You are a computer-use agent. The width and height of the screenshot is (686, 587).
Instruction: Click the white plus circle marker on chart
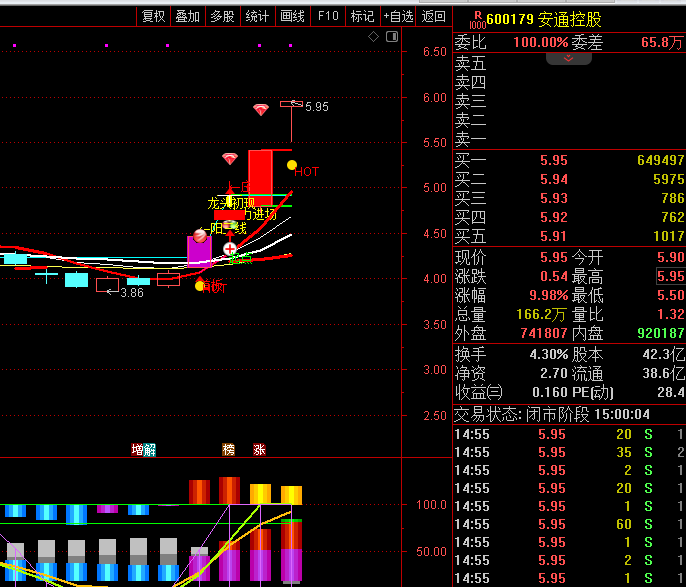click(230, 248)
